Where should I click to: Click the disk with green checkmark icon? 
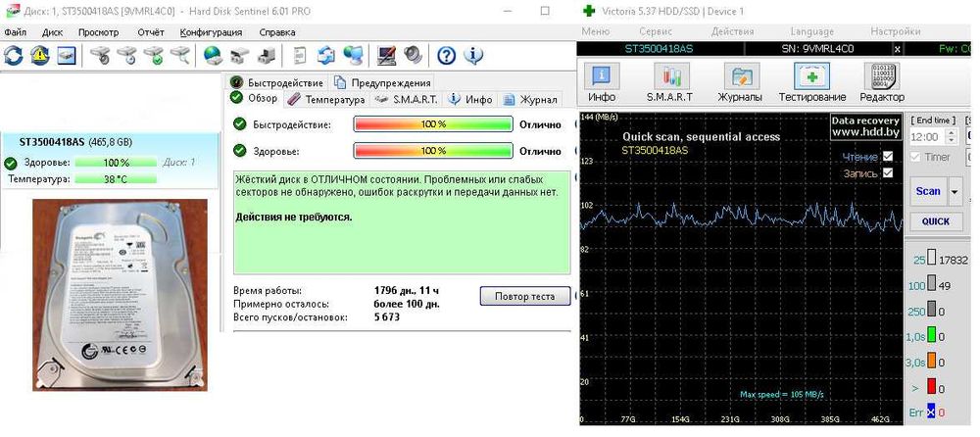click(153, 56)
